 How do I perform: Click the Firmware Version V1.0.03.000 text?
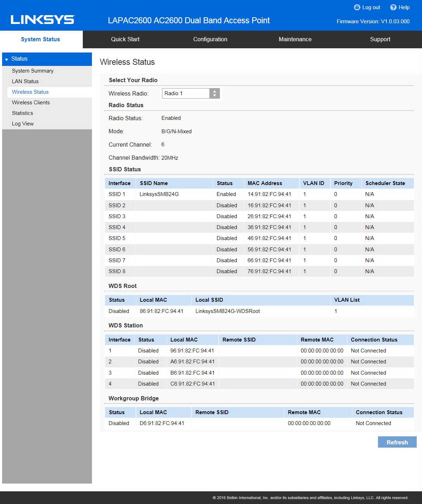coord(373,21)
